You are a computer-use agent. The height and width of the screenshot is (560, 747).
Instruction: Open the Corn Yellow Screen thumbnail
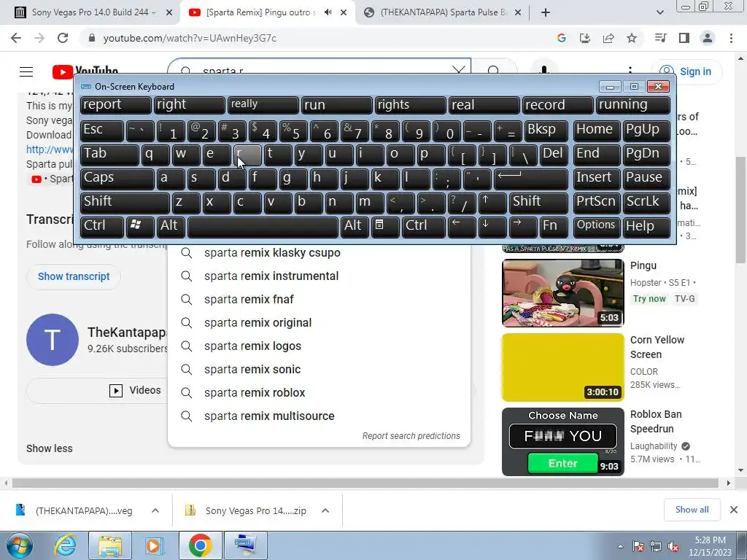562,367
